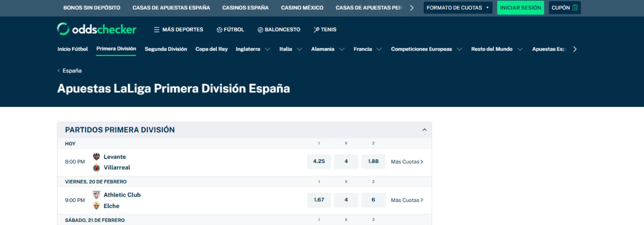Expand the Competiciones Europeas dropdown
Viewport: 644px width, 225px height.
426,49
